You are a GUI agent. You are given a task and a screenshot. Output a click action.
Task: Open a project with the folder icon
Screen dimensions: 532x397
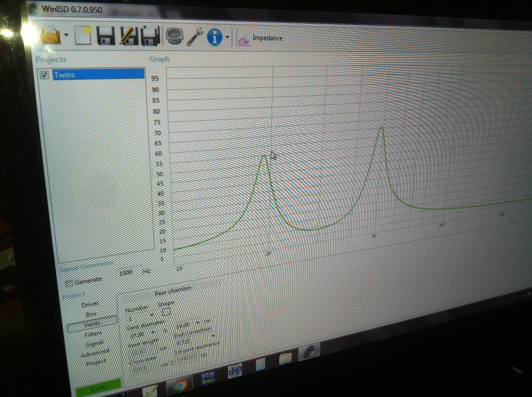tap(51, 35)
